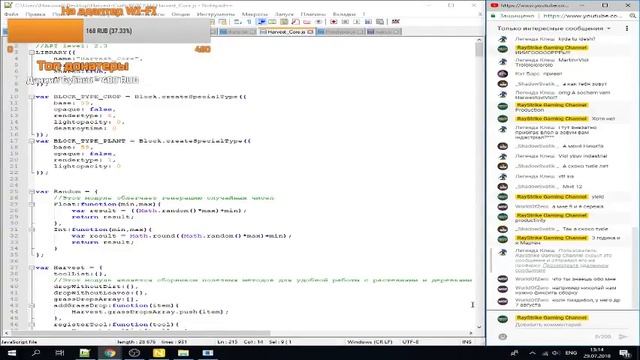Viewport: 640px width, 360px height.
Task: Open Task View on the taskbar
Action: click(x=60, y=353)
